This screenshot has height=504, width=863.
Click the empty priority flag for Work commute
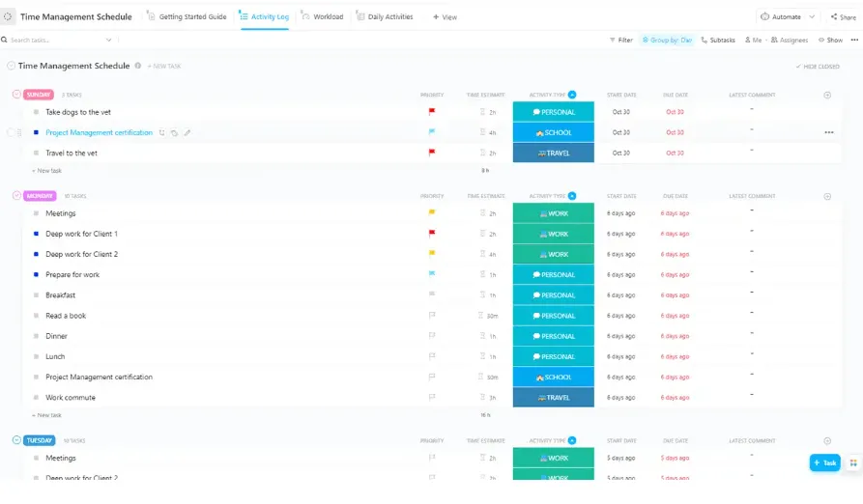pos(432,397)
